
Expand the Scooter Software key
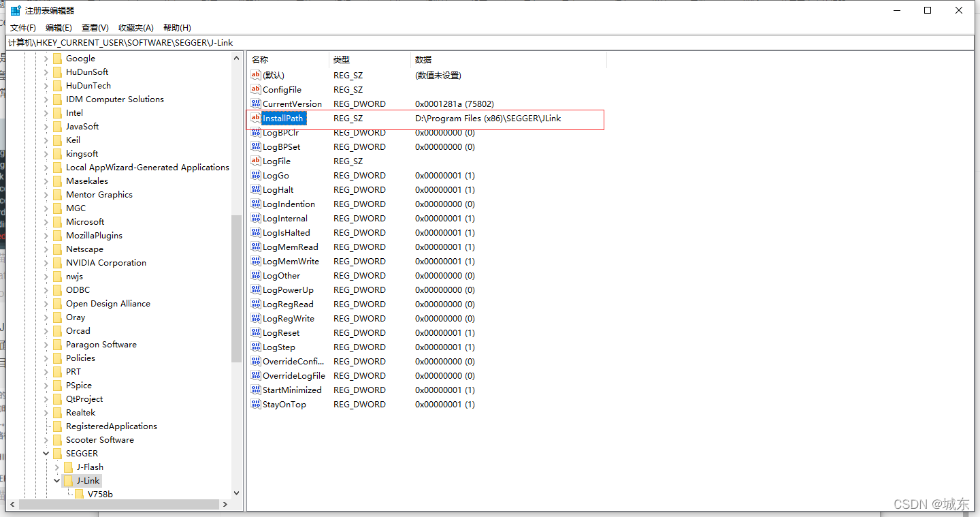tap(46, 439)
